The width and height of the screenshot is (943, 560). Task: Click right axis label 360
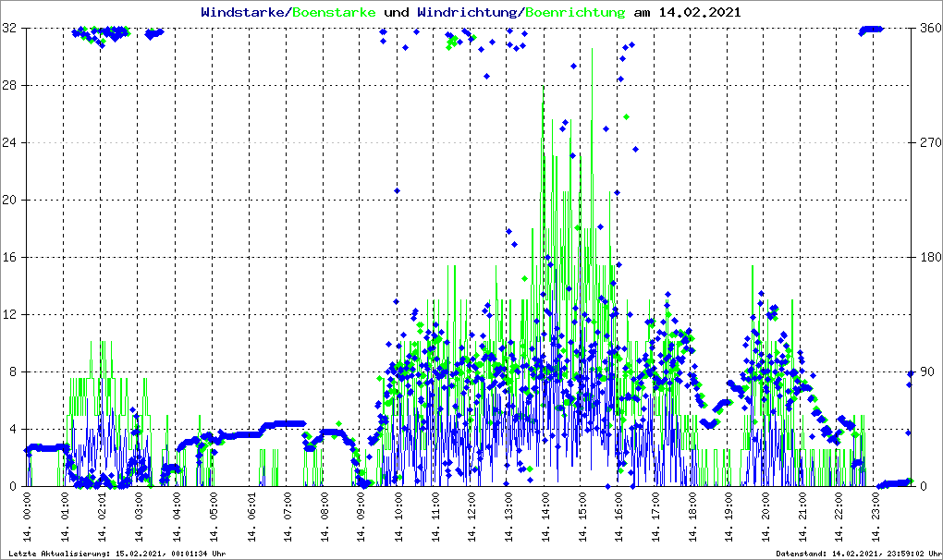[931, 29]
